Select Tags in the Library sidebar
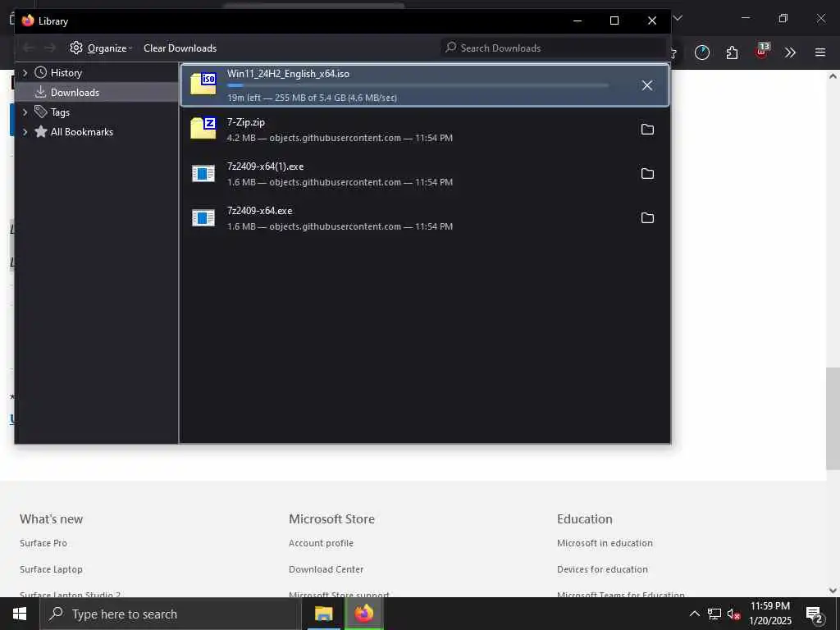Image resolution: width=840 pixels, height=630 pixels. coord(60,112)
